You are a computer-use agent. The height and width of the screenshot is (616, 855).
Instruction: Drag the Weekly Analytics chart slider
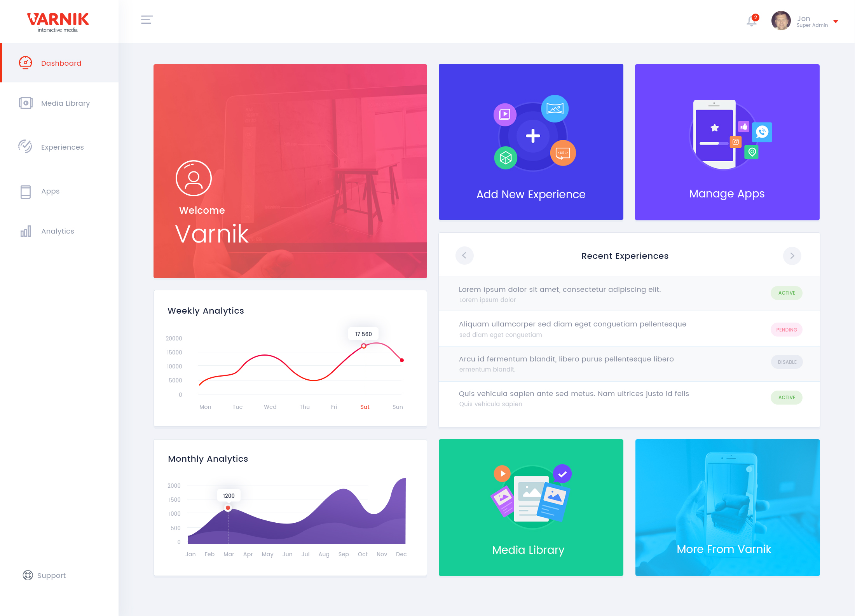click(x=365, y=345)
